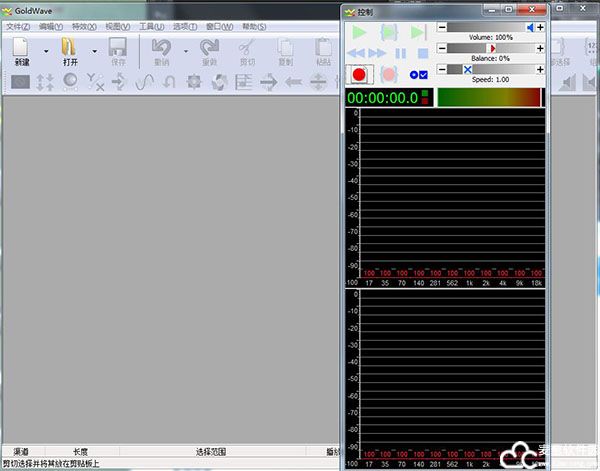Toggle the blue checkbox in control panel
600x471 pixels.
point(423,75)
